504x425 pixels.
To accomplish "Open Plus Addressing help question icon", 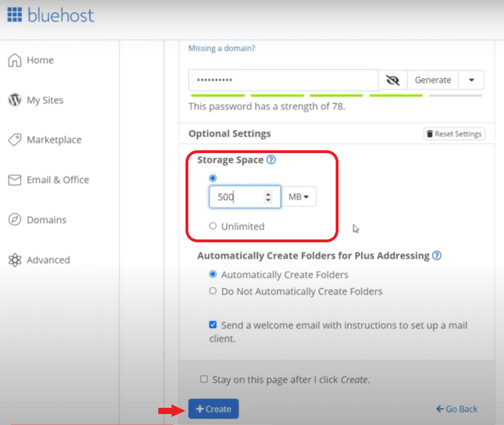I will [436, 256].
